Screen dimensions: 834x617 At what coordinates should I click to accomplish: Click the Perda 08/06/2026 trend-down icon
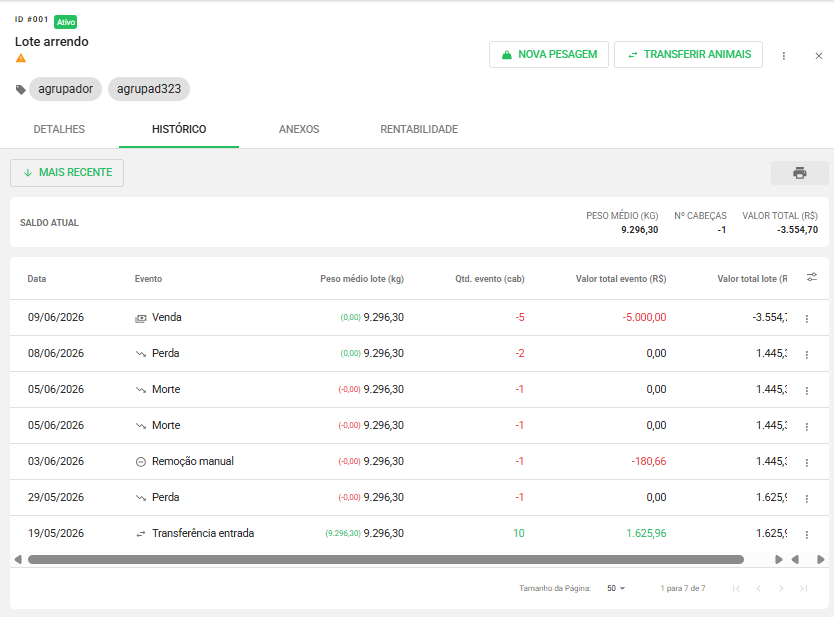click(140, 354)
